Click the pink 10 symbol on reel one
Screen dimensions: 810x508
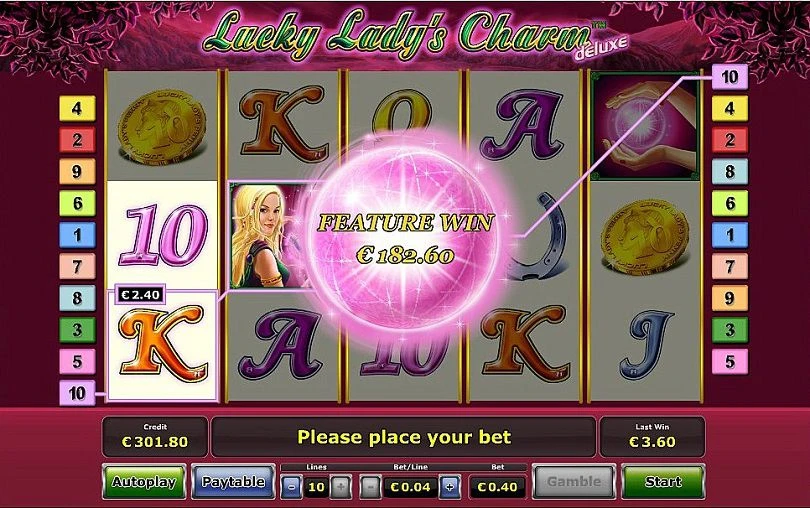point(163,235)
